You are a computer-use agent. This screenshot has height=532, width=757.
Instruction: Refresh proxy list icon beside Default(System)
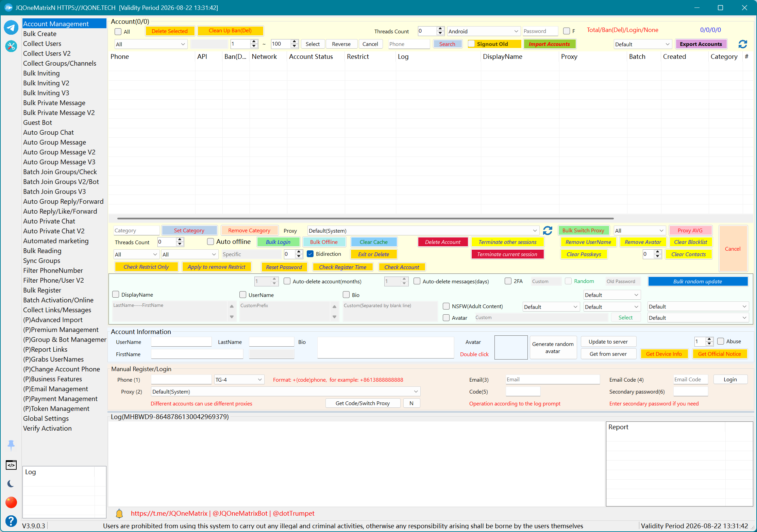point(548,231)
